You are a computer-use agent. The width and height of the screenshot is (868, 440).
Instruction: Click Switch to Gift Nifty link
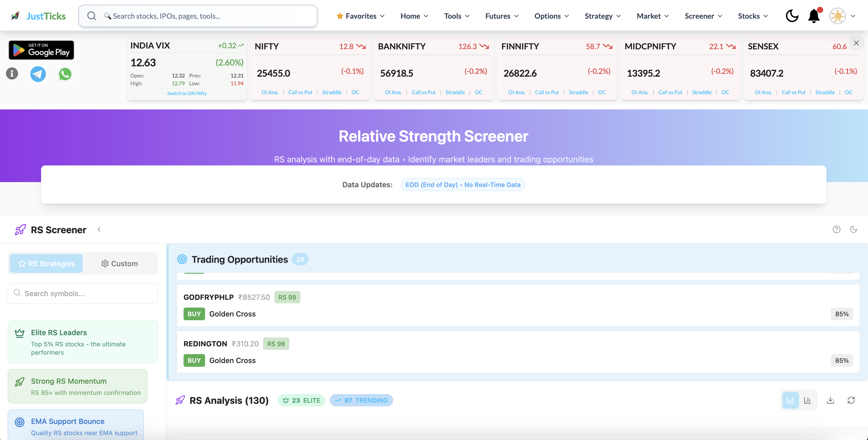tap(187, 93)
